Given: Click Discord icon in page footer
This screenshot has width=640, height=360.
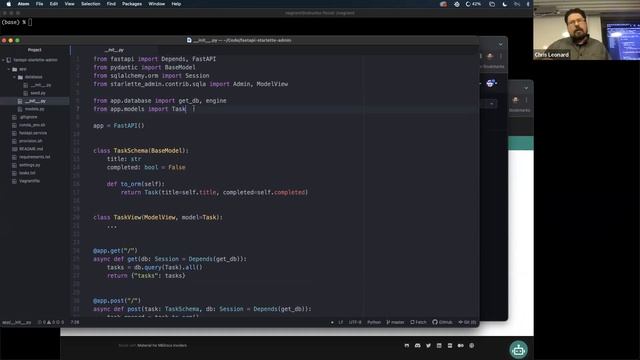Looking at the screenshot, I should point(418,346).
